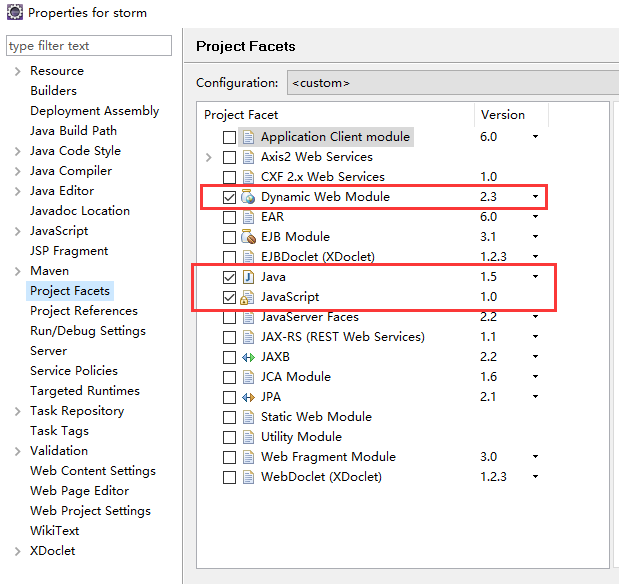Select the Web Fragment Module row label
This screenshot has height=584, width=619.
tap(328, 457)
